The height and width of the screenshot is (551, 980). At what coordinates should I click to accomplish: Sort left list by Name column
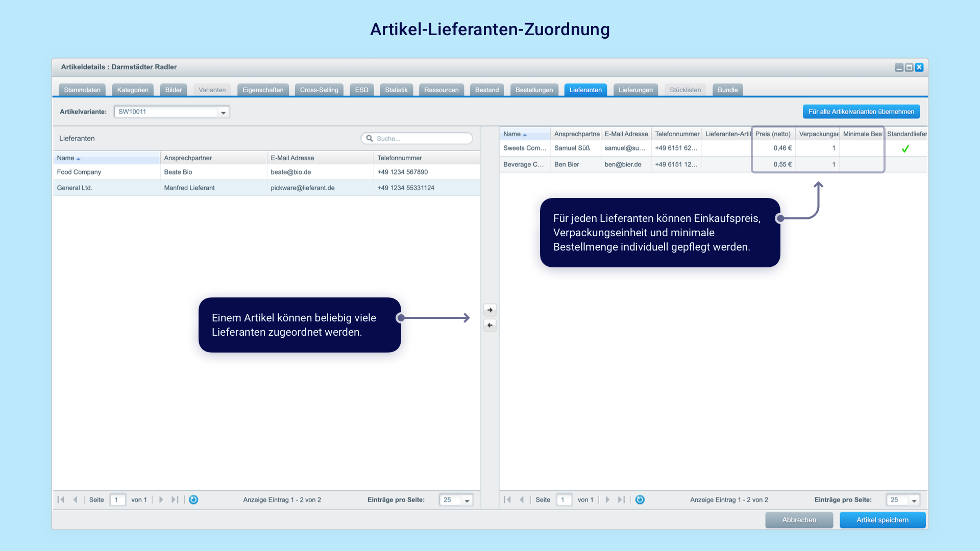tap(106, 158)
